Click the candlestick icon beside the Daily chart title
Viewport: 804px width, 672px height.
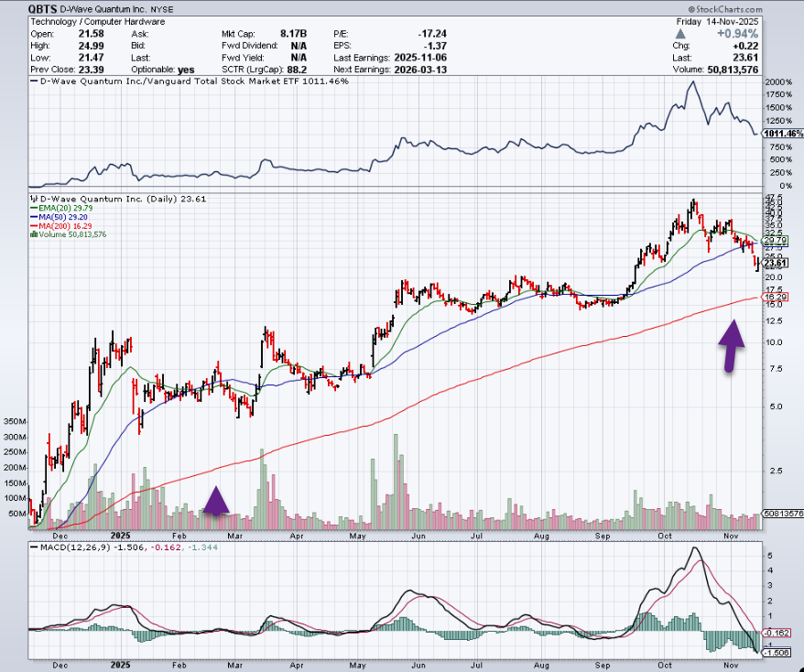(x=34, y=198)
